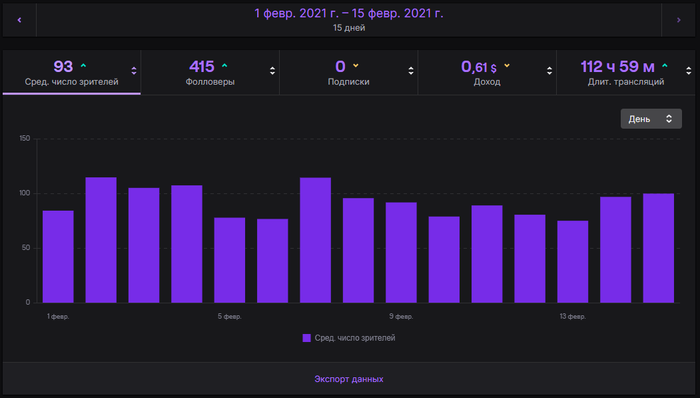The height and width of the screenshot is (398, 700).
Task: Open metric selector arrows on Доход
Action: point(549,70)
